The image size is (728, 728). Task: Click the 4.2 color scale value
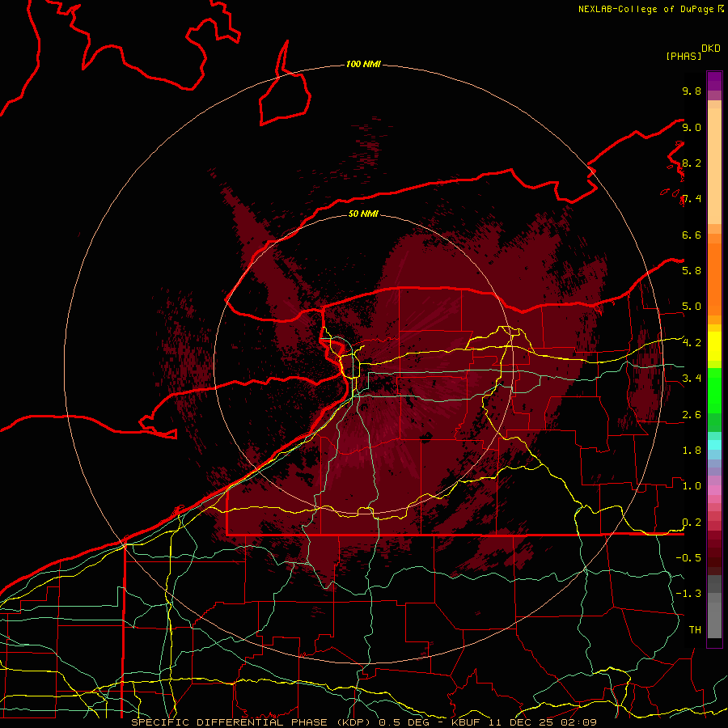692,343
